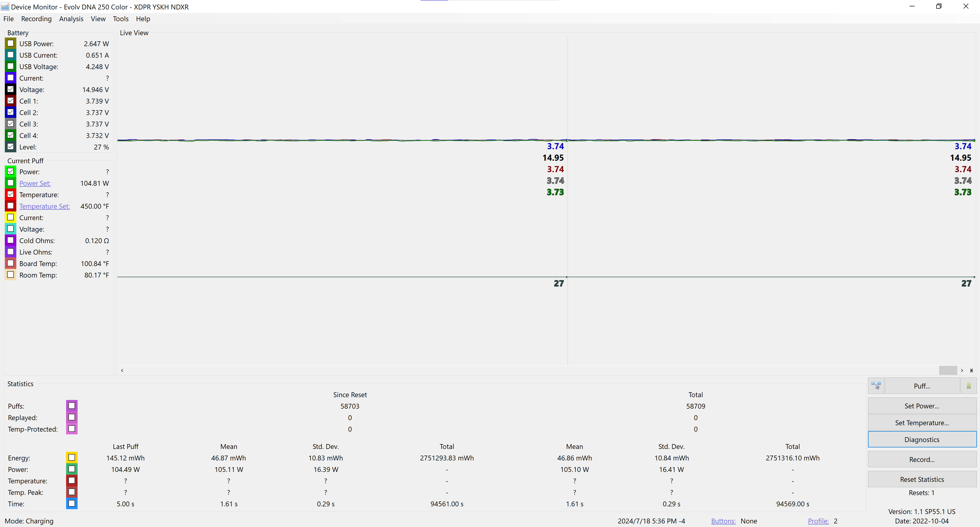Enable the USB Power checkbox
This screenshot has width=980, height=527.
point(11,43)
